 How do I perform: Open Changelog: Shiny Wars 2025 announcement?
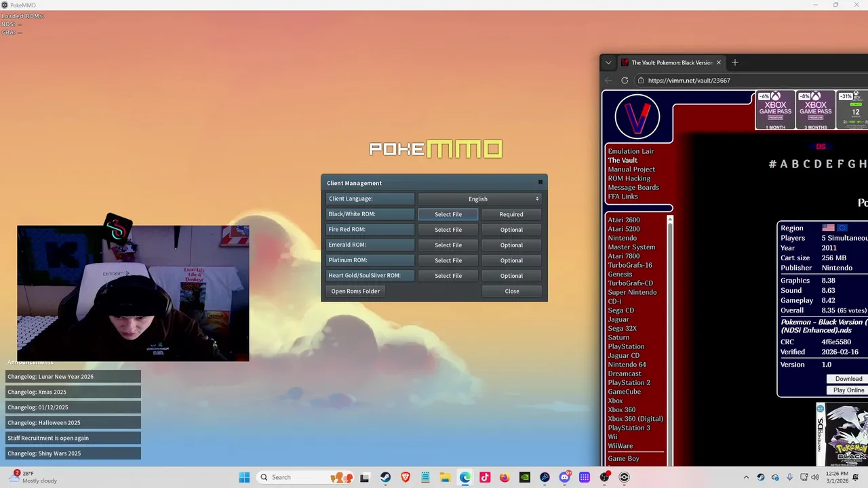(x=73, y=453)
